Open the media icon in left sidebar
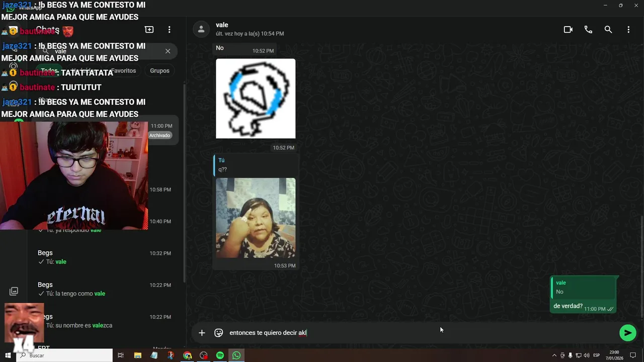The height and width of the screenshot is (362, 644). (x=14, y=291)
